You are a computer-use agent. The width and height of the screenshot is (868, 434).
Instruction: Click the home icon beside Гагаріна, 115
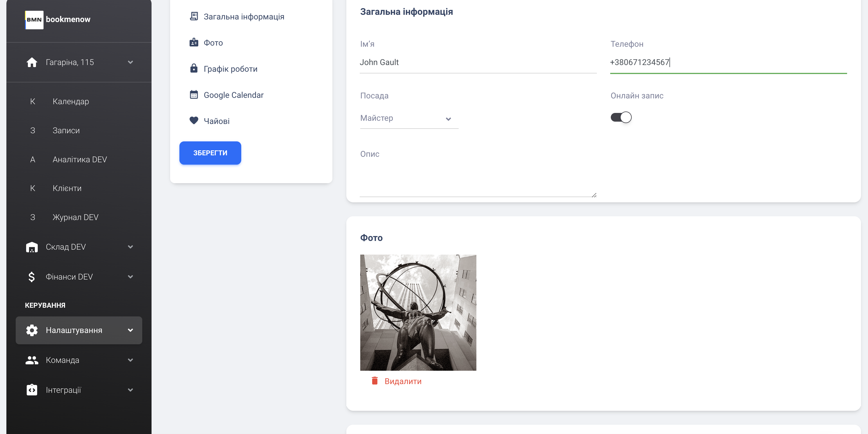click(x=32, y=62)
